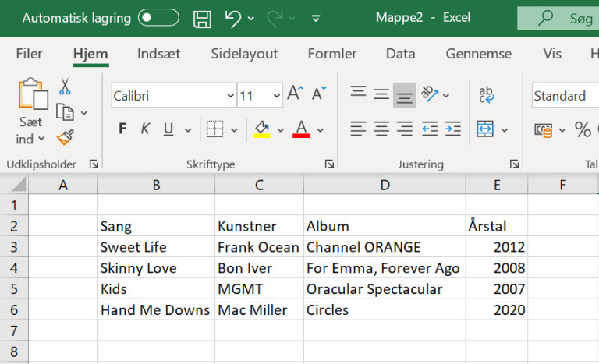599x364 pixels.
Task: Click the Center text icon
Action: pyautogui.click(x=381, y=129)
